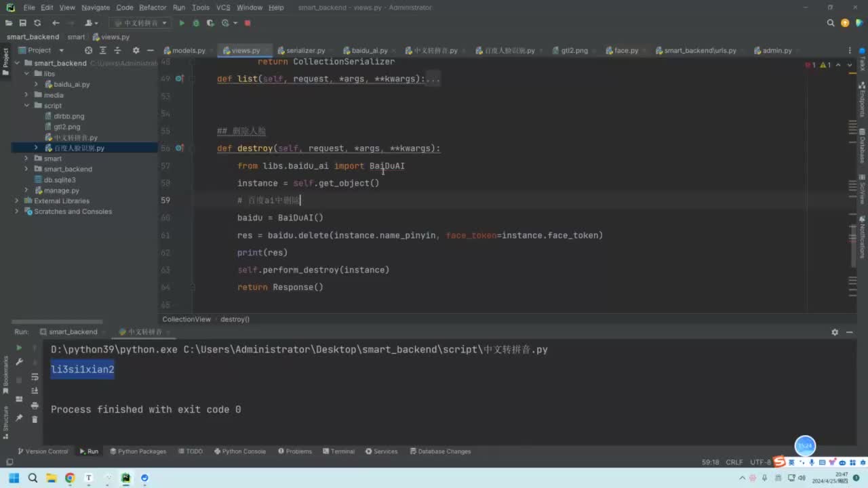Collapse the libs folder
This screenshot has height=488, width=868.
point(27,74)
